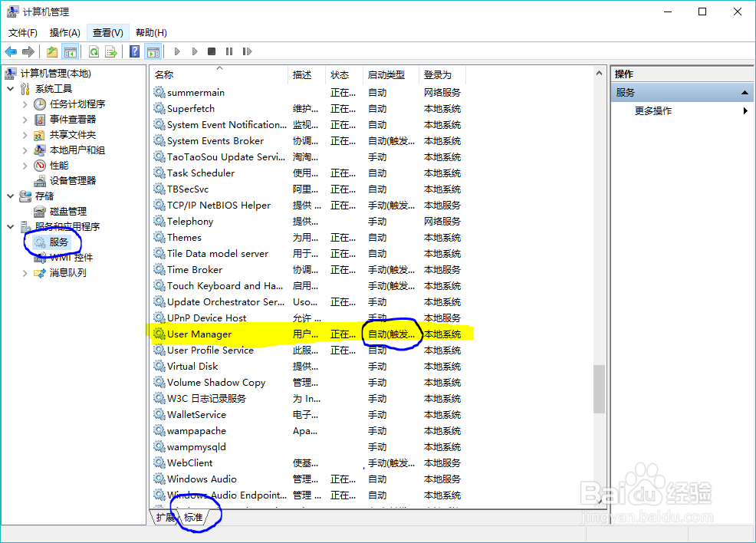Screen dimensions: 756x543
Task: Toggle the show/hide action pane icon
Action: [x=152, y=51]
